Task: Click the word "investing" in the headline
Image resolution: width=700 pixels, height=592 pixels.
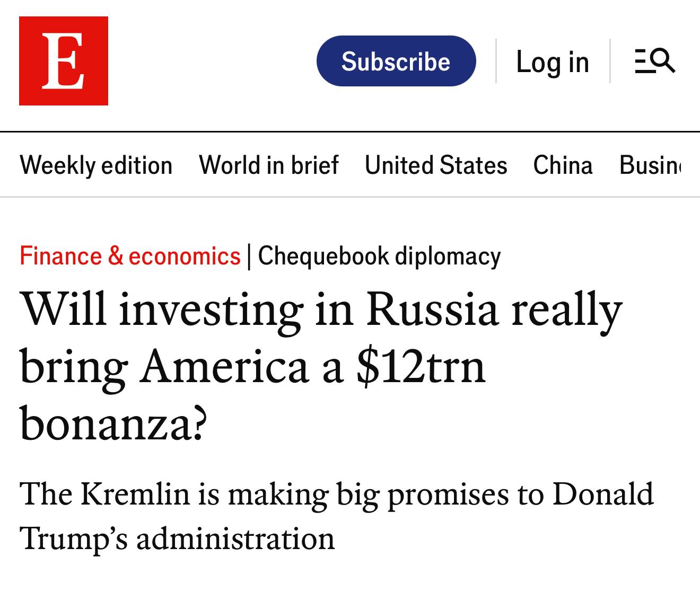Action: click(211, 311)
